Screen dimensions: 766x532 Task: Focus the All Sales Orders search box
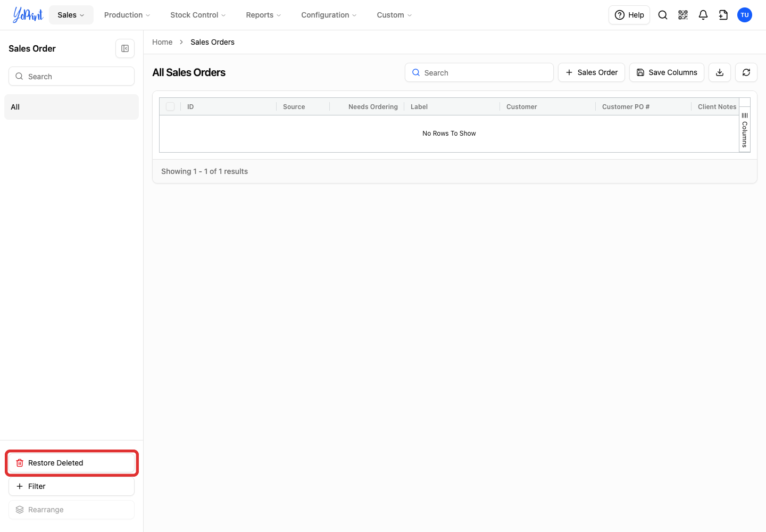coord(479,72)
